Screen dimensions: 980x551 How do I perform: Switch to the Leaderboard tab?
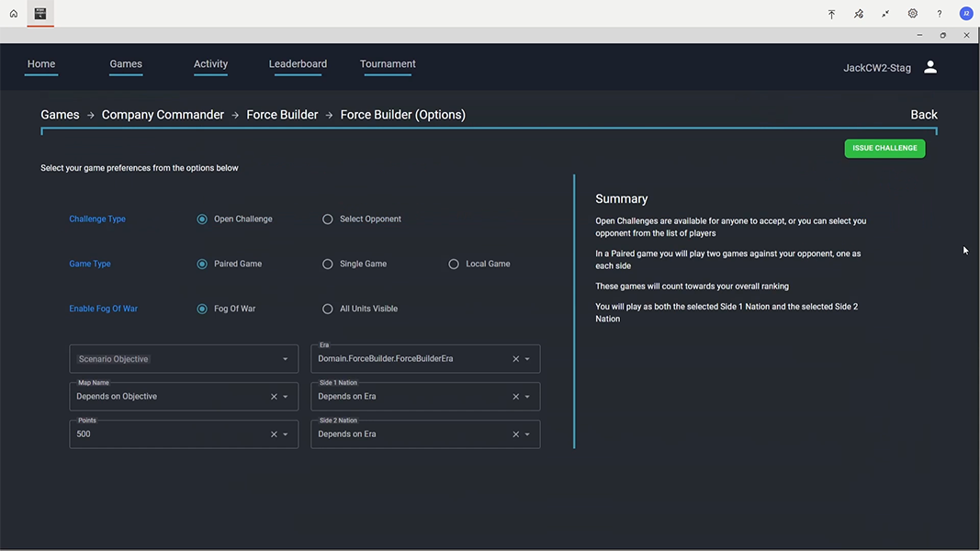[298, 63]
